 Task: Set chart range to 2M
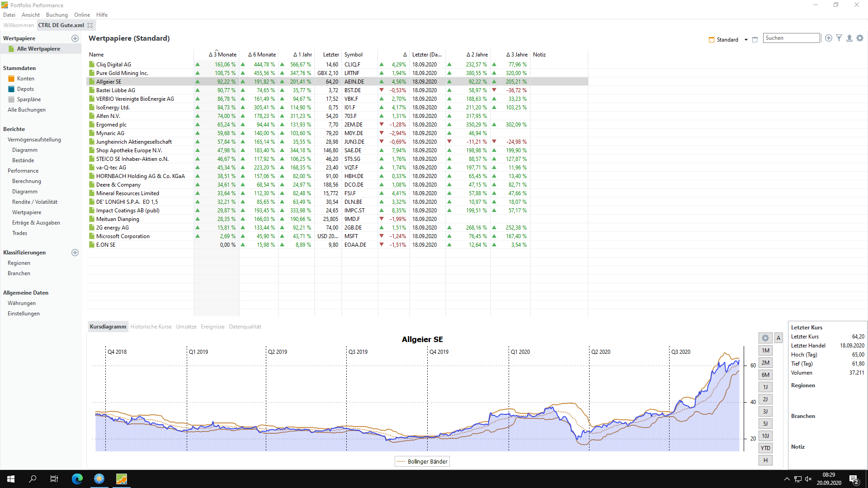click(765, 363)
